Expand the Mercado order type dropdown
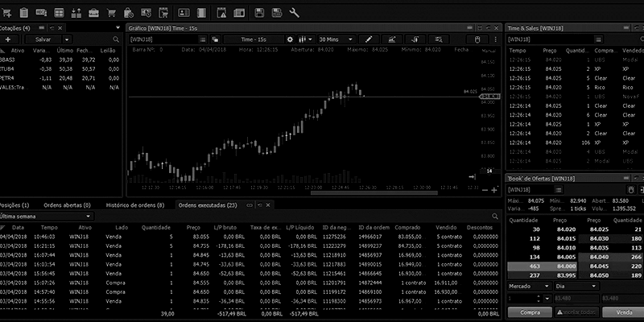The width and height of the screenshot is (644, 322). [x=528, y=285]
